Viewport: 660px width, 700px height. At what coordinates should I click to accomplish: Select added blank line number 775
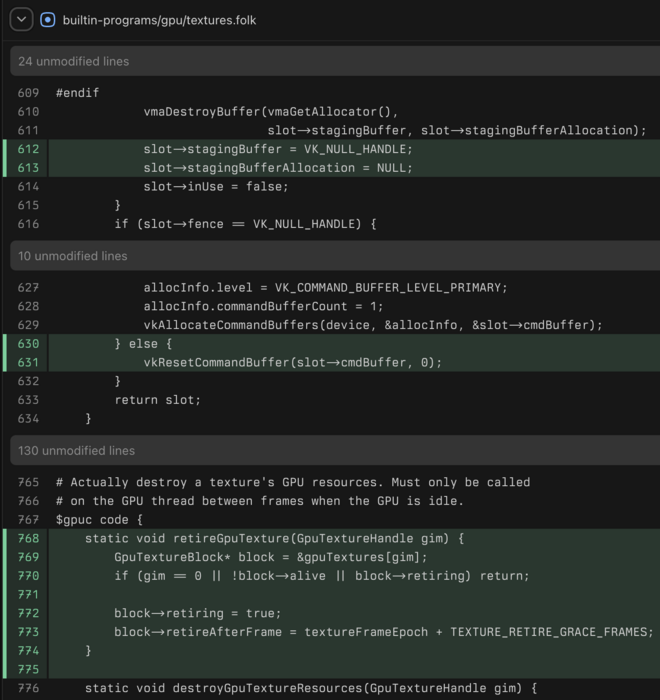coord(28,670)
